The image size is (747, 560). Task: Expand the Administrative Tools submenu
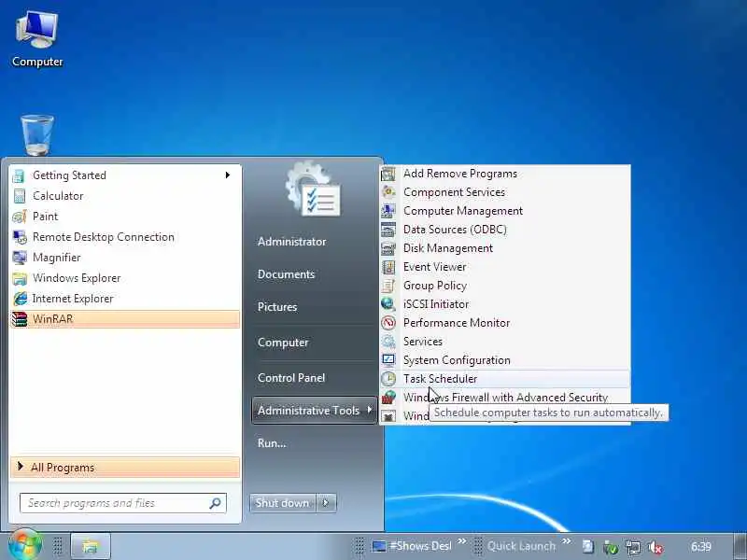click(x=314, y=411)
